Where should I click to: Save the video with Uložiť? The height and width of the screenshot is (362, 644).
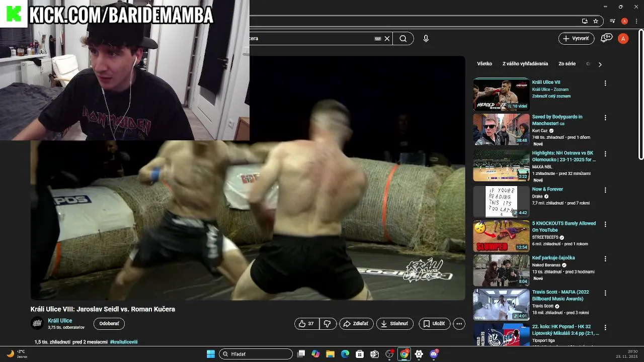coord(434,324)
